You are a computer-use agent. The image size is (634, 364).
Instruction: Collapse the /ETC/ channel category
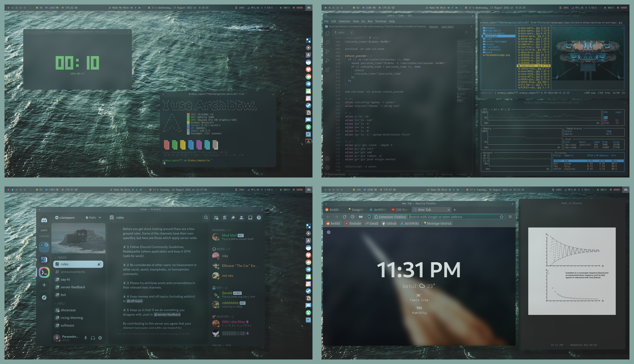click(60, 303)
